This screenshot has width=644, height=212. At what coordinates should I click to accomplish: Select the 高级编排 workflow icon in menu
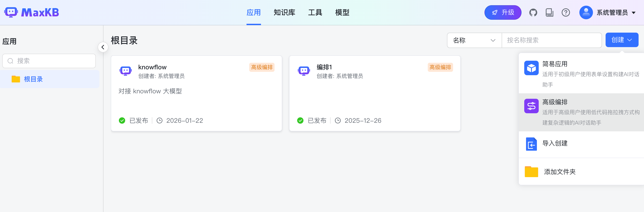pos(531,106)
